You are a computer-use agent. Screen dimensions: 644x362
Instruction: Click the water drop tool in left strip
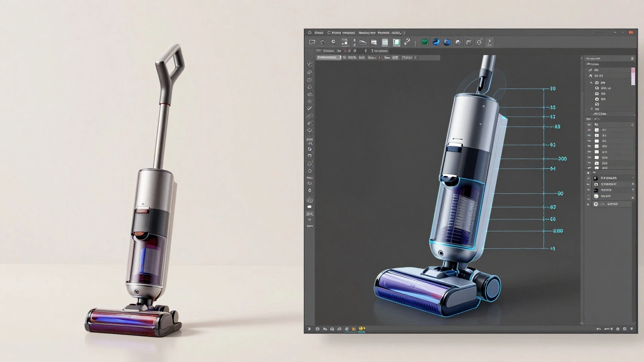pos(309,190)
